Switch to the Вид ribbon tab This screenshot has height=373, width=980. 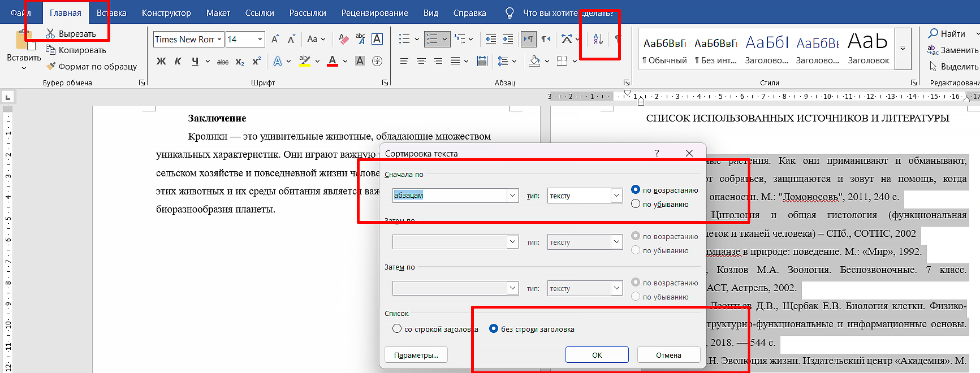tap(431, 12)
